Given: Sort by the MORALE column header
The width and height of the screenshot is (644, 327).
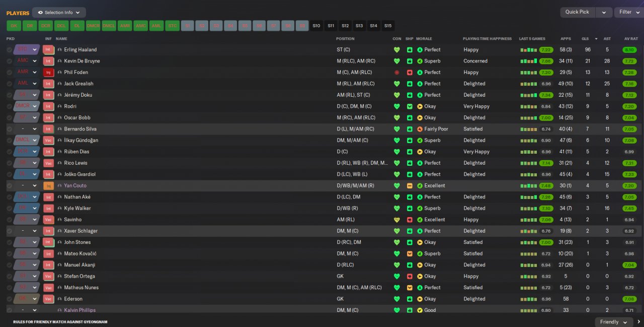Looking at the screenshot, I should 424,39.
